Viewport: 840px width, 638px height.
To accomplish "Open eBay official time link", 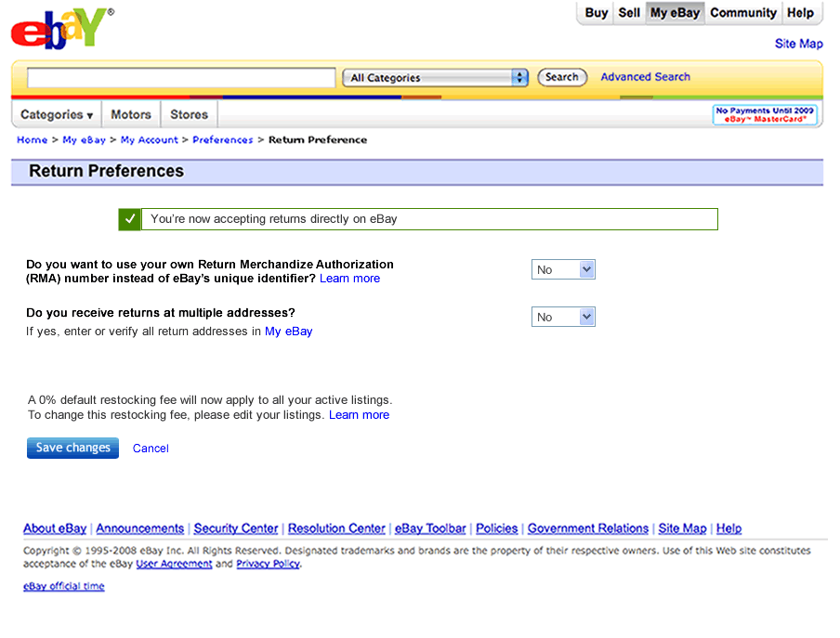I will point(64,586).
